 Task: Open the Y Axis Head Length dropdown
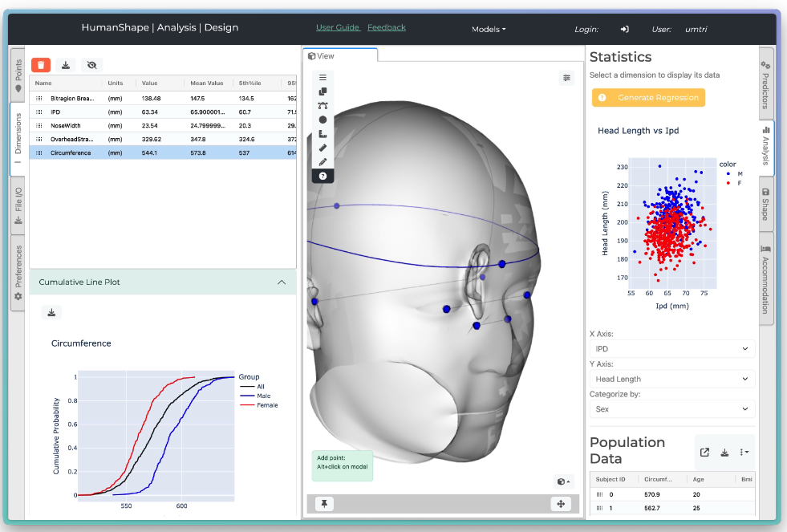[671, 379]
